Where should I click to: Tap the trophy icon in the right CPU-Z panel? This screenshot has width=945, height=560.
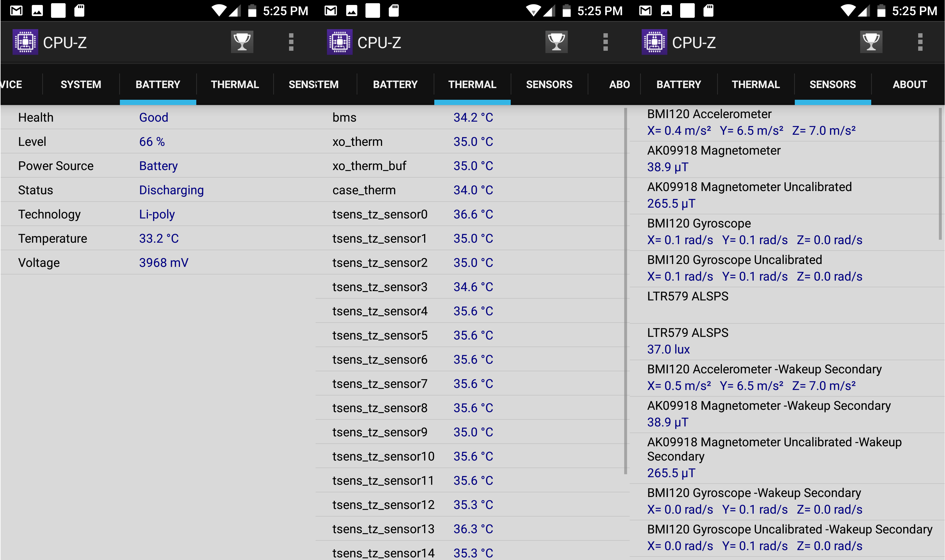click(871, 42)
